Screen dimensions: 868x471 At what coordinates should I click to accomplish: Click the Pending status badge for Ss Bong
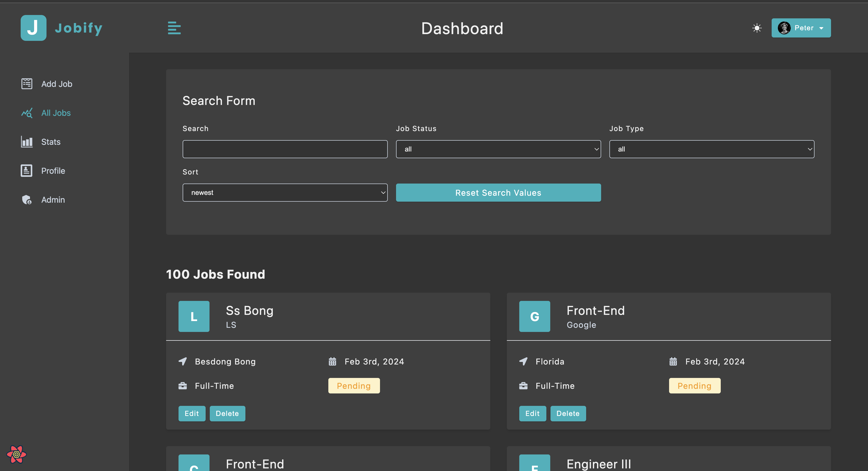tap(354, 386)
